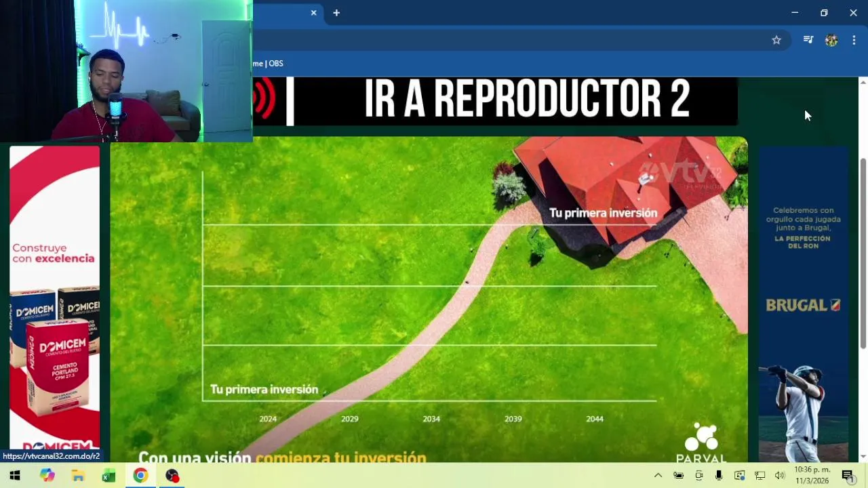868x488 pixels.
Task: Open File Explorer from the taskbar
Action: coord(78,476)
